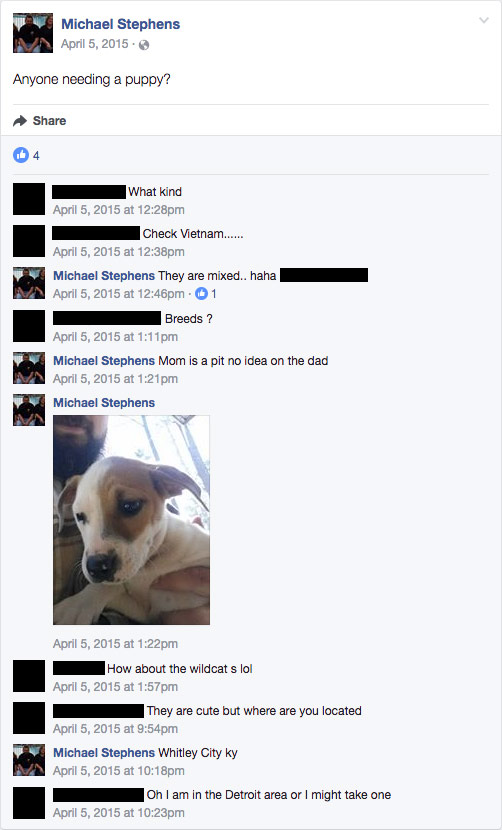Click the April 5, 2015 post date
Viewport: 502px width, 830px height.
[x=95, y=44]
